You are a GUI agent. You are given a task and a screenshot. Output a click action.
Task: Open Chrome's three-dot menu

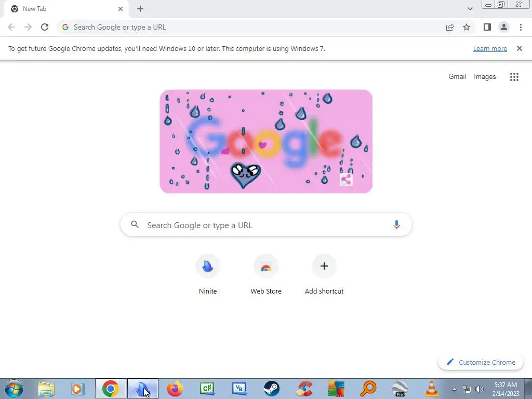pos(521,27)
